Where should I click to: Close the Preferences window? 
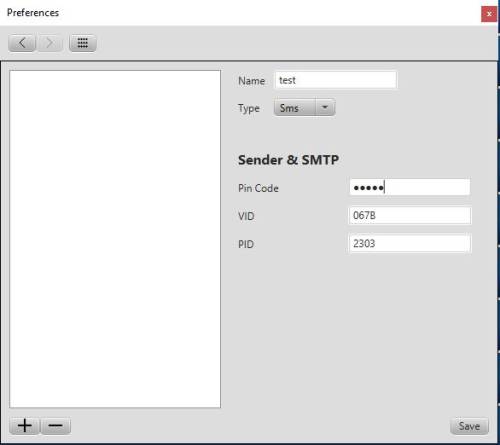click(x=489, y=14)
